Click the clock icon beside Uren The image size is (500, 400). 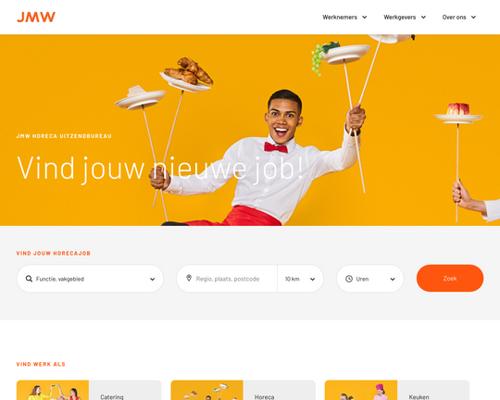click(349, 279)
